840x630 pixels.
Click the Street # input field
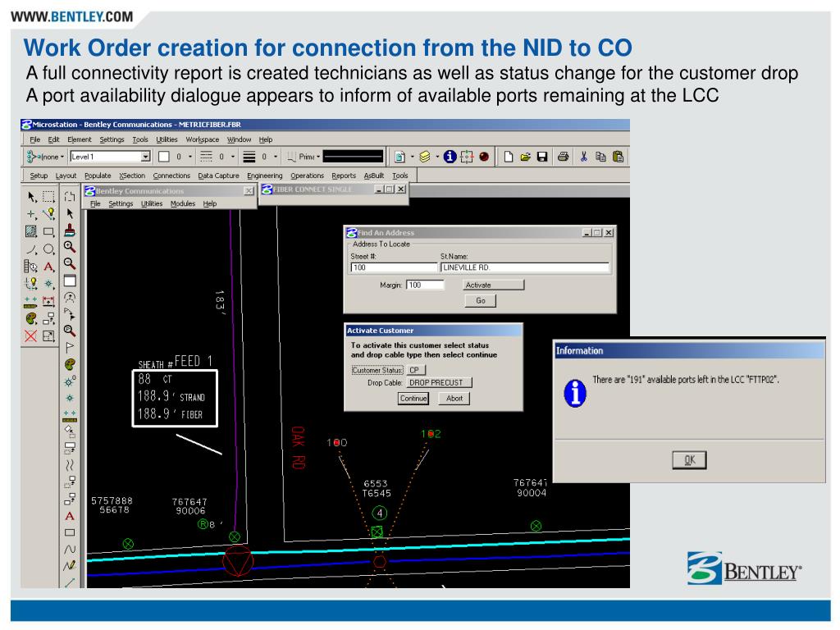[x=394, y=267]
